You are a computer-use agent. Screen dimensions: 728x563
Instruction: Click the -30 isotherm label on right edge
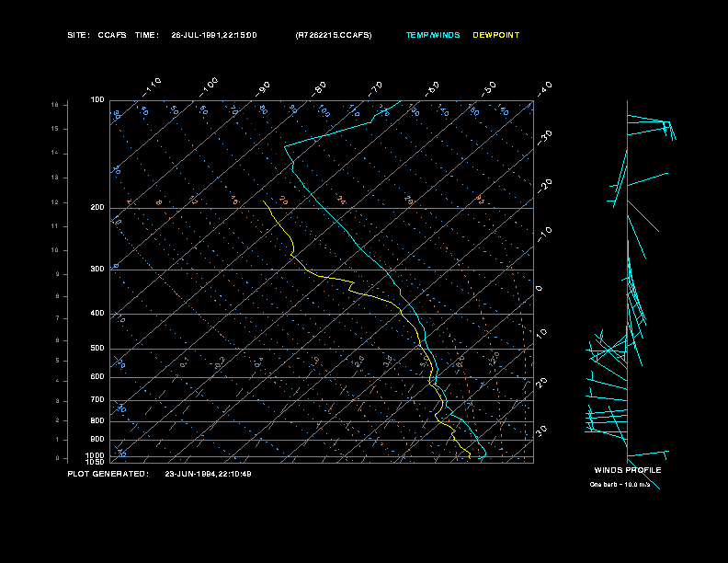click(x=544, y=137)
